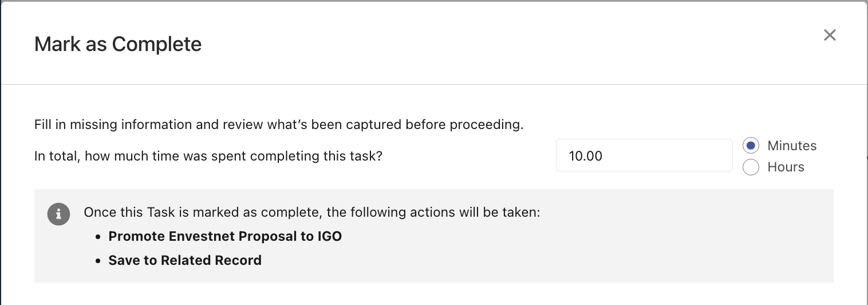The width and height of the screenshot is (868, 305).
Task: Click the info icon in gray banner
Action: pyautogui.click(x=58, y=214)
